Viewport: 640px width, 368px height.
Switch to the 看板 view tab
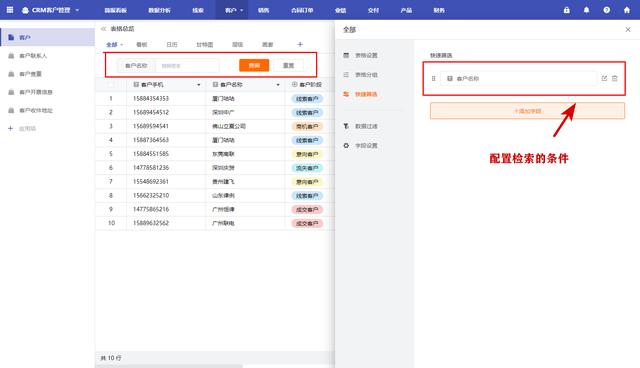142,44
